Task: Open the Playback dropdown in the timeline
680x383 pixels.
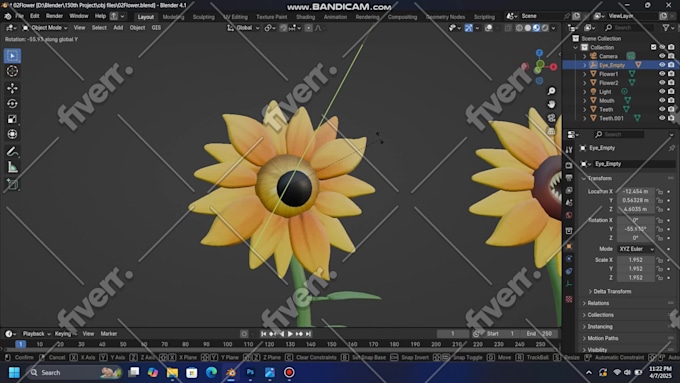Action: [36, 334]
